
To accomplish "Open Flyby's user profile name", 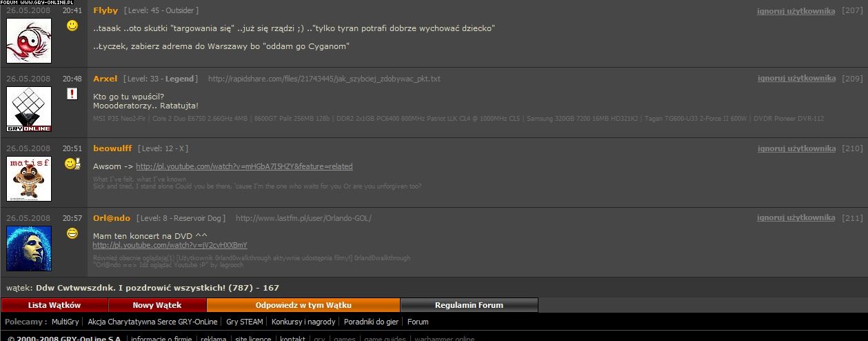I will (105, 10).
